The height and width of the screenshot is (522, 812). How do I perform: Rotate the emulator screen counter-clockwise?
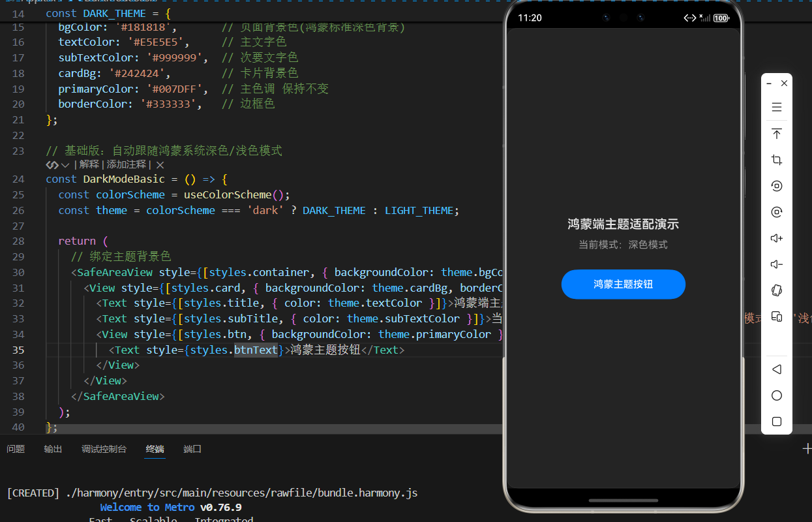[x=776, y=186]
